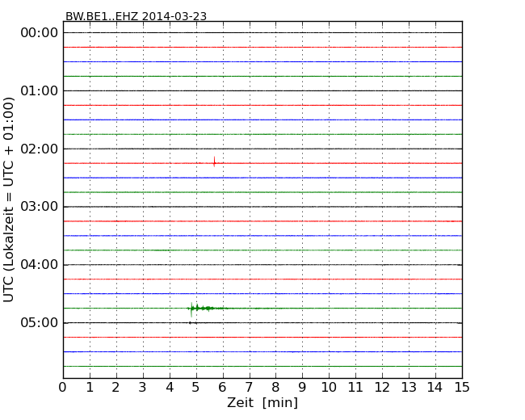Screen dimensions: 525x420
Task: Select the 00:00 time tick label
Action: (x=40, y=33)
